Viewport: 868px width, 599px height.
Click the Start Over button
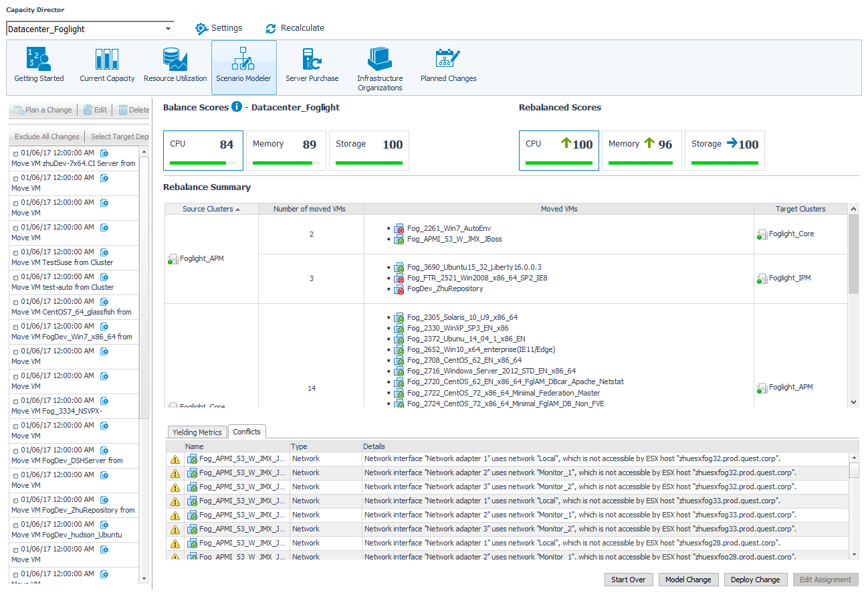629,580
